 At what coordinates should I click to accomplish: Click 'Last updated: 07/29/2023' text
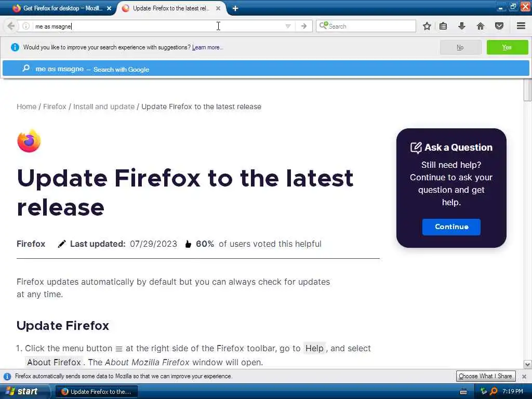click(x=124, y=244)
